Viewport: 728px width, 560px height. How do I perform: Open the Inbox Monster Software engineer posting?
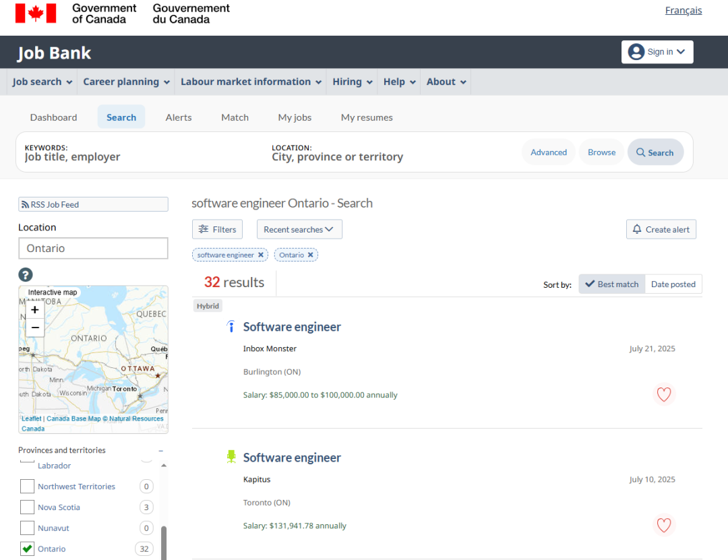click(x=292, y=327)
